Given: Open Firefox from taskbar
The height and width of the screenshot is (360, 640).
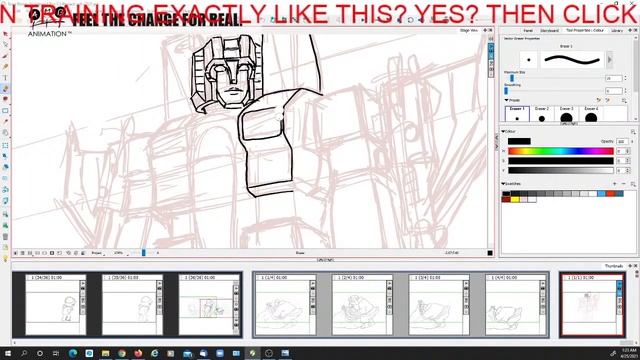Looking at the screenshot, I should [138, 353].
